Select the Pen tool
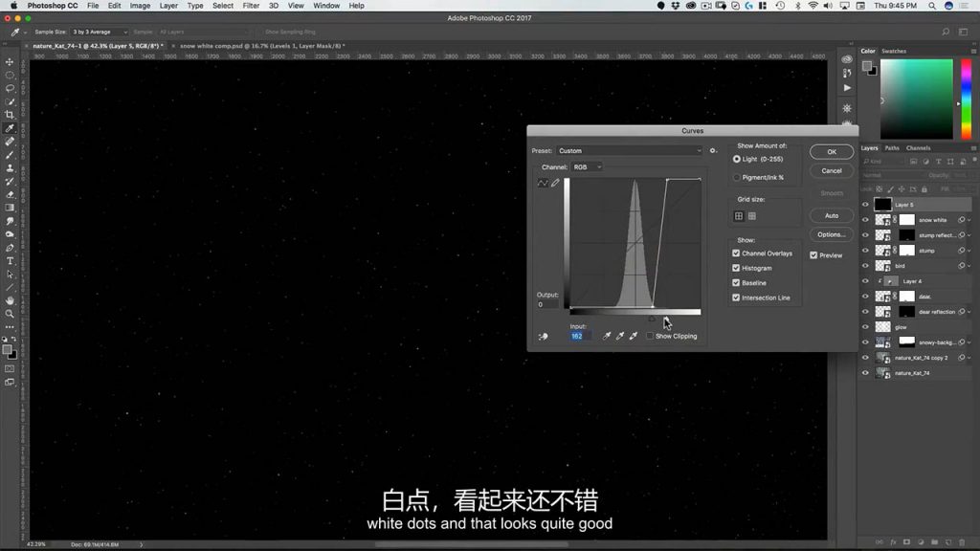Screen dimensions: 980x551 click(x=10, y=248)
